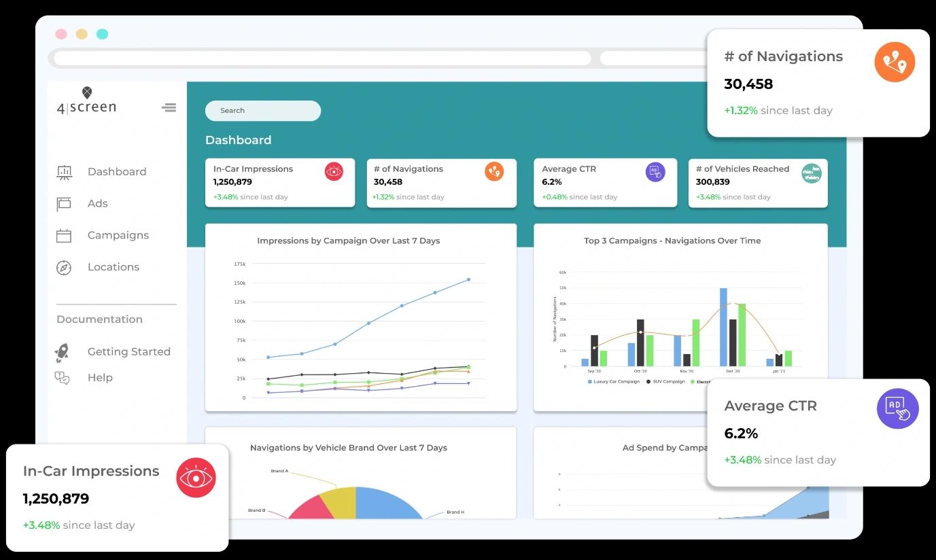Click 'Brand H' pie chart label
Screen dimensions: 936x560
pos(455,512)
